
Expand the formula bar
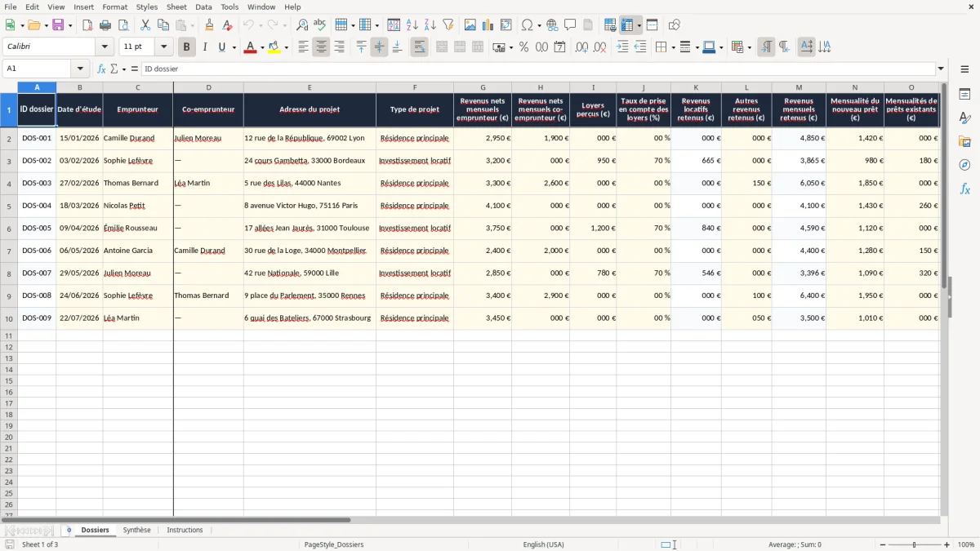[x=942, y=69]
